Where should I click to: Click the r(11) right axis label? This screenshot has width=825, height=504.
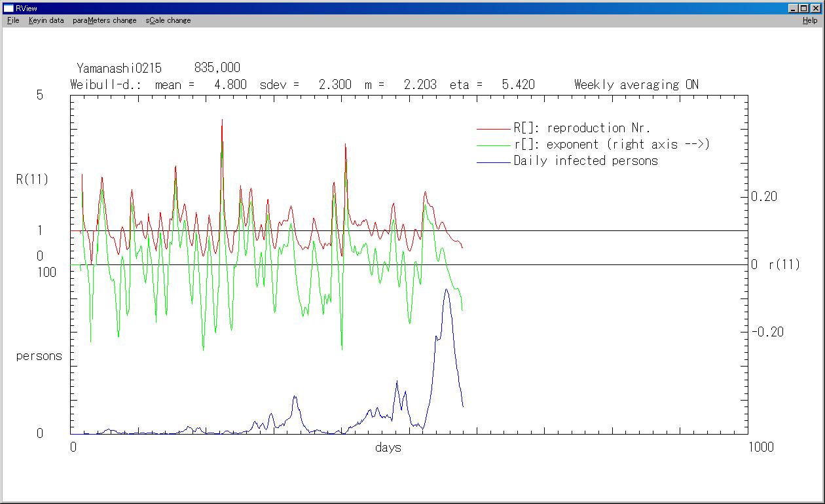tap(784, 265)
